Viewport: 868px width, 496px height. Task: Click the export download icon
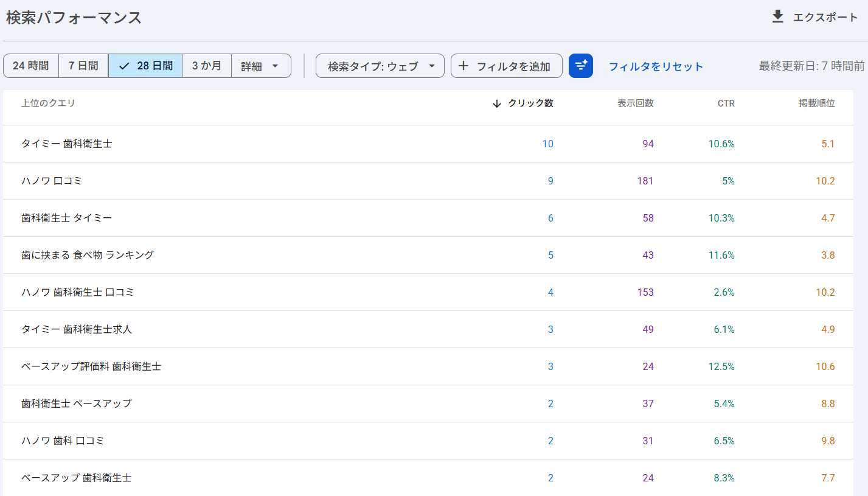click(777, 17)
